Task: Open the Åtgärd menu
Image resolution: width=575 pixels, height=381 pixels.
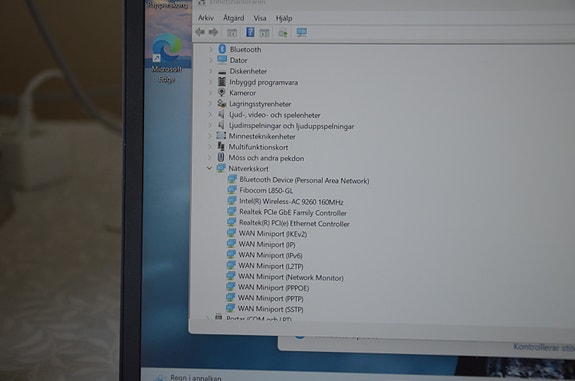Action: [234, 18]
